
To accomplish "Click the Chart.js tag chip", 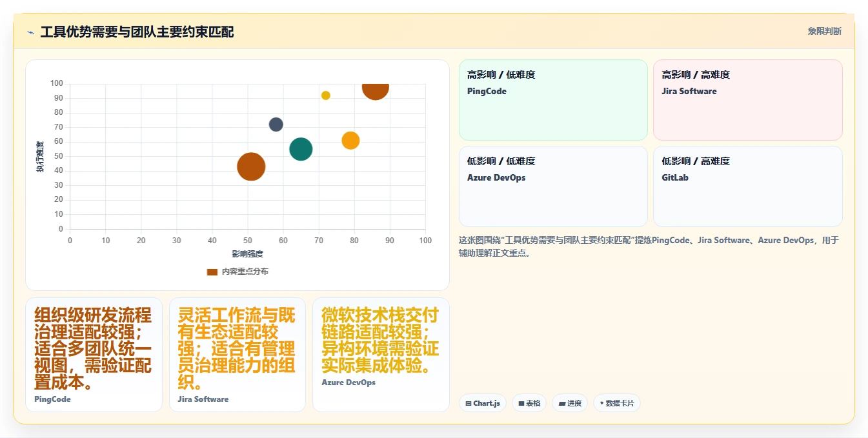I will pyautogui.click(x=483, y=403).
